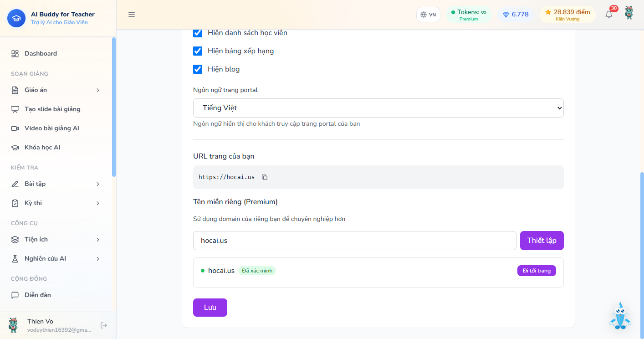Click the Thiết lập button

pos(542,241)
